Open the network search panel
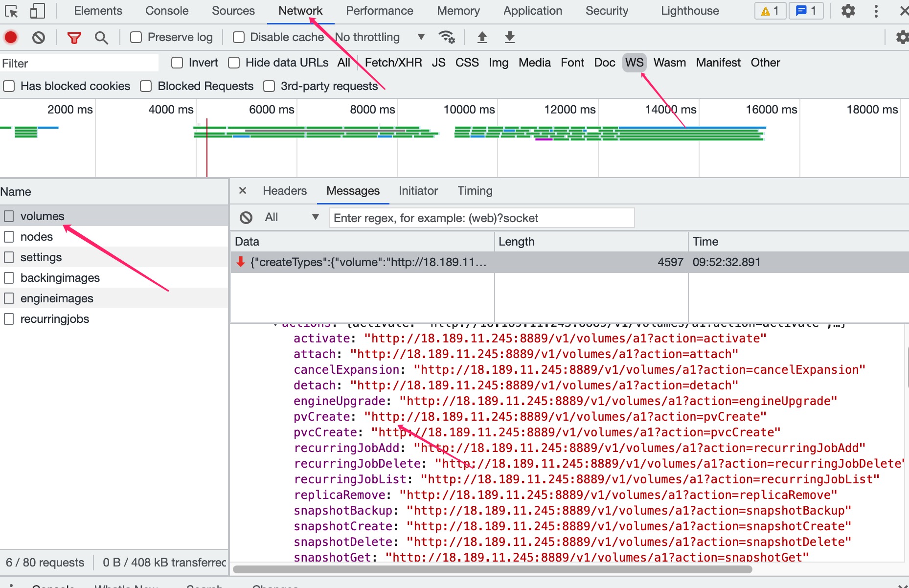This screenshot has width=909, height=588. click(x=101, y=37)
